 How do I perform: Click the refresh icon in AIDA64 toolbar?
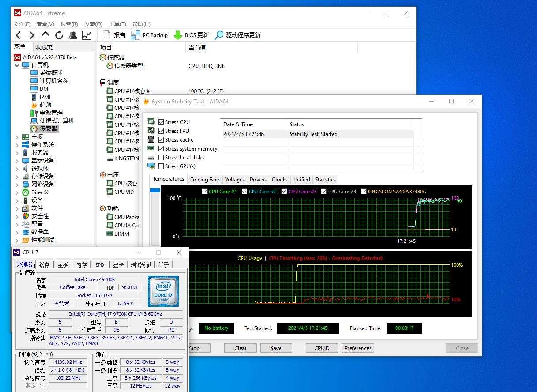pos(59,35)
